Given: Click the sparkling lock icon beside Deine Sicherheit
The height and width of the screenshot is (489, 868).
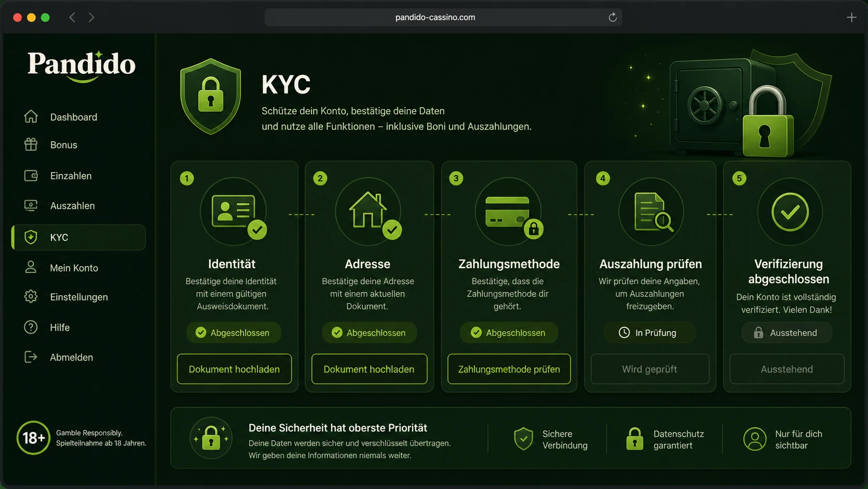Looking at the screenshot, I should point(211,438).
